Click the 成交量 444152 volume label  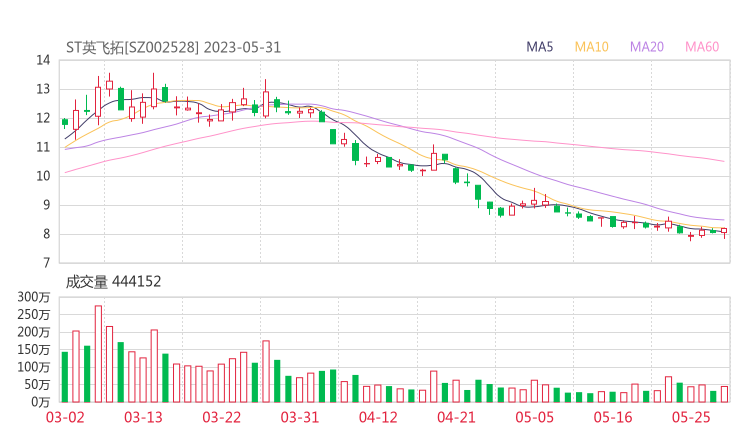click(113, 282)
